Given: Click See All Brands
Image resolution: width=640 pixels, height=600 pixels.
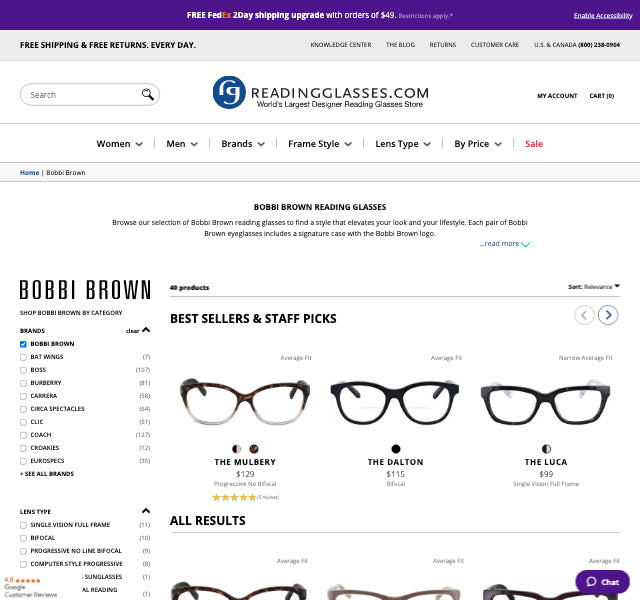Looking at the screenshot, I should (47, 474).
